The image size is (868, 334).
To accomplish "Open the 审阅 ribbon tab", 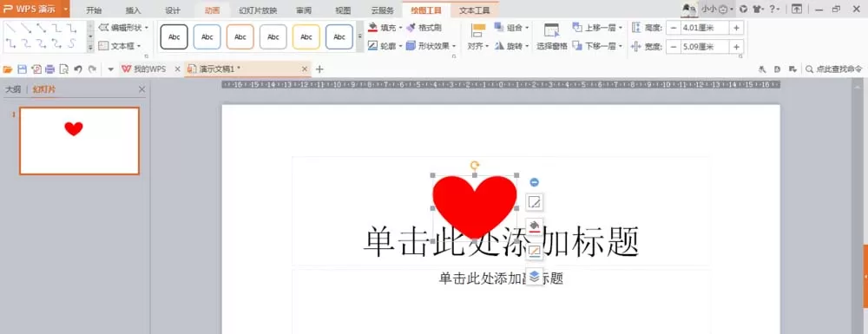I will click(303, 10).
